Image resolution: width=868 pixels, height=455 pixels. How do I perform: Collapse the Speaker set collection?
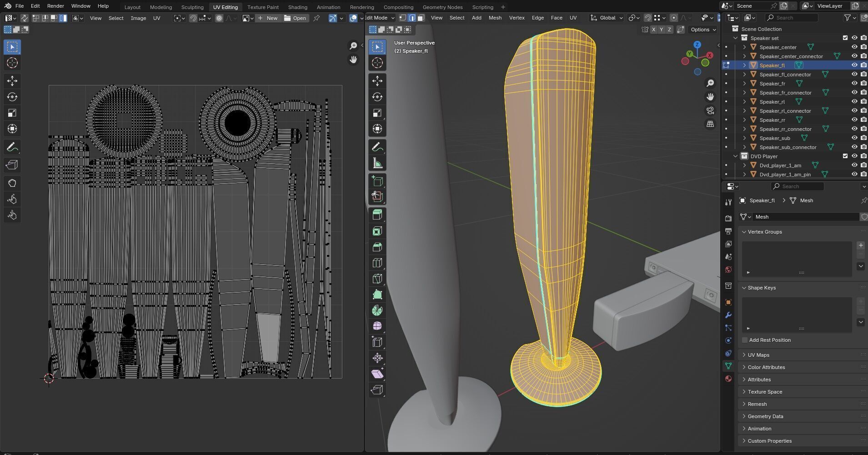click(x=735, y=38)
